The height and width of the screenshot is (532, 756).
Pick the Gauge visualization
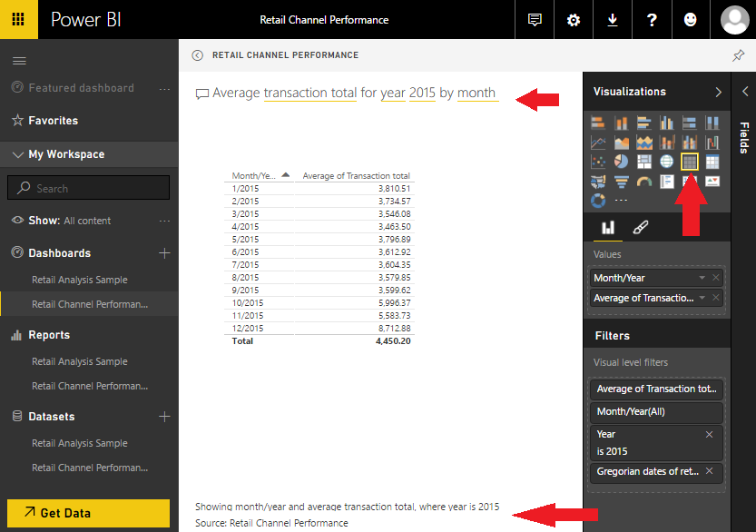643,180
